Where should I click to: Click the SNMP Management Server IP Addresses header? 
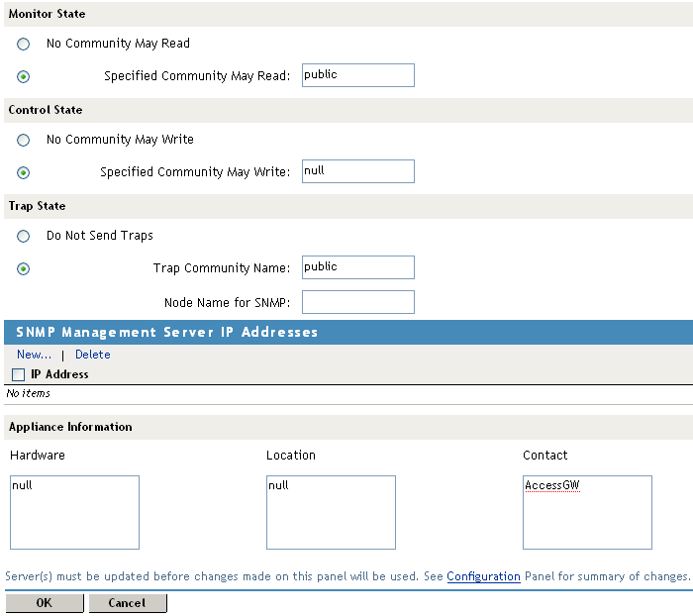tap(167, 332)
